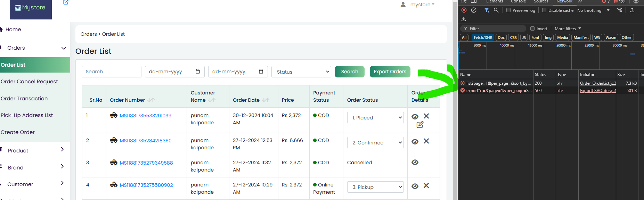Switch to the Elements DevTools tab
The height and width of the screenshot is (200, 644).
[x=494, y=1]
